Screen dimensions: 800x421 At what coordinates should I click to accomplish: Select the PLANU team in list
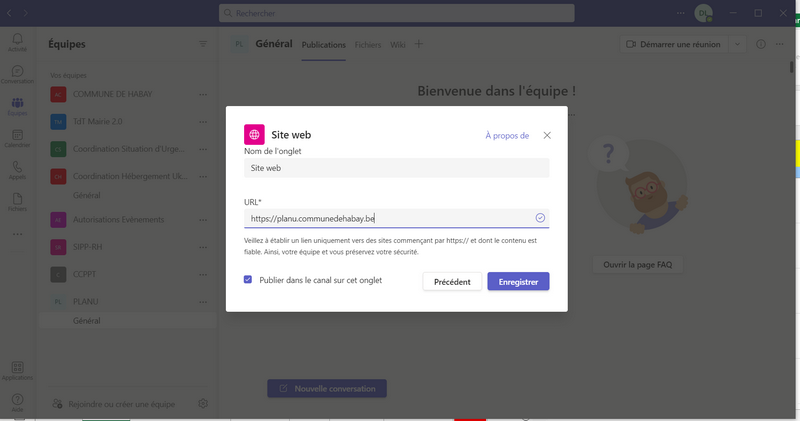[85, 301]
